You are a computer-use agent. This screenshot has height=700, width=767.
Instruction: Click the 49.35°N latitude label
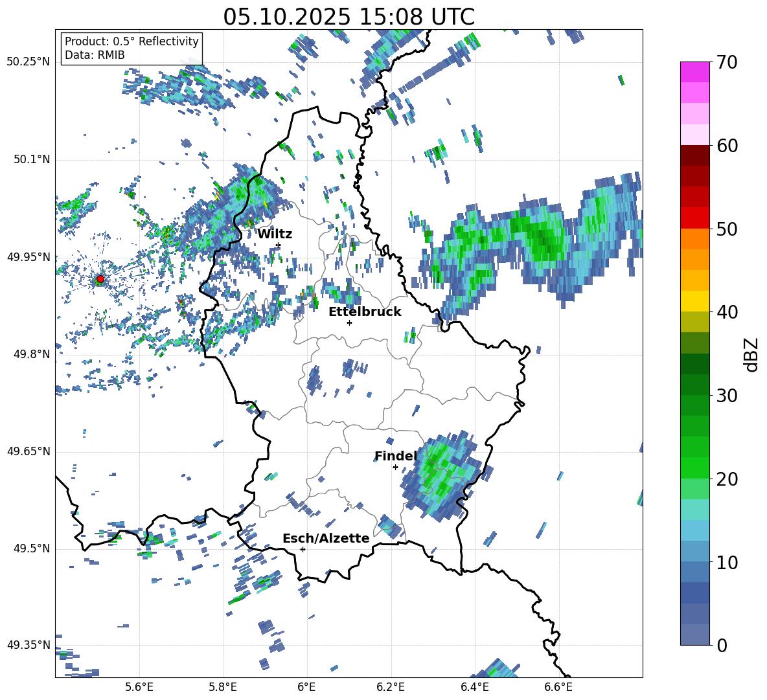28,645
